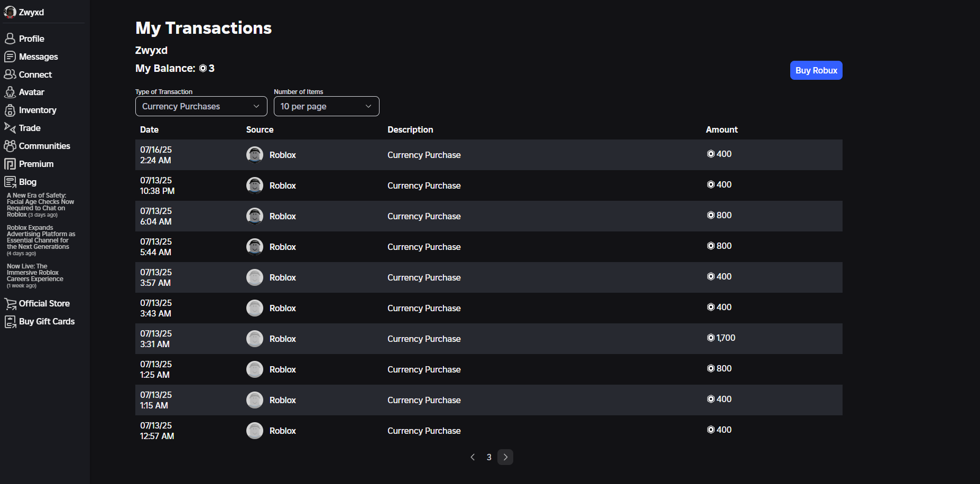Go to previous page of transactions
The width and height of the screenshot is (980, 484).
[x=473, y=457]
